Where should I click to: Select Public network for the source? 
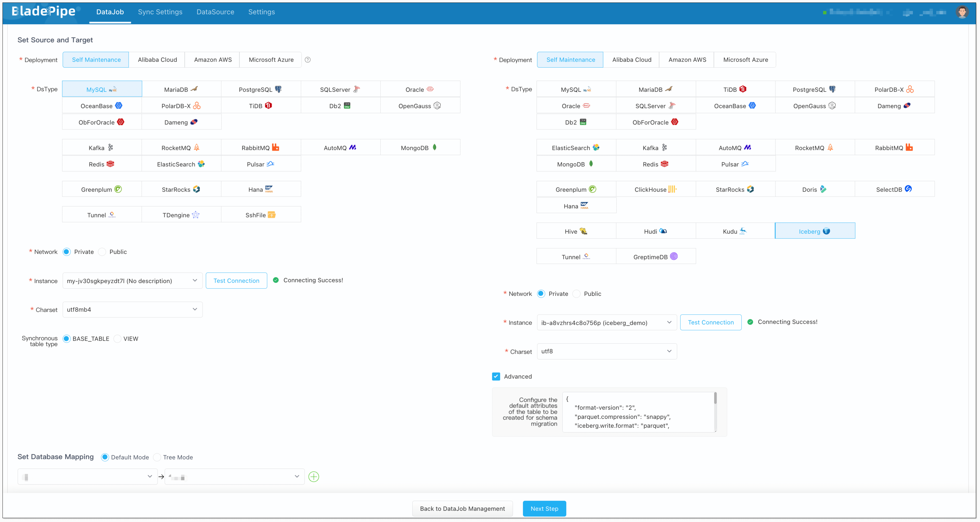click(102, 252)
